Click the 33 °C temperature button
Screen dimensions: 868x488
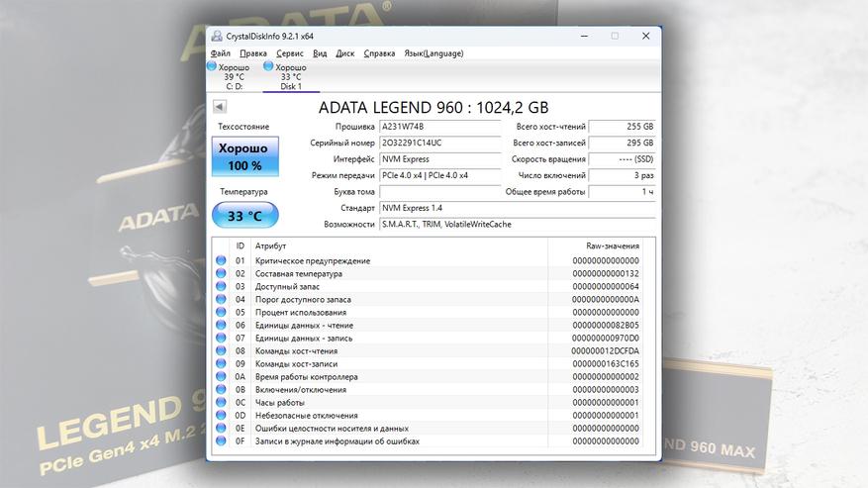pos(244,216)
